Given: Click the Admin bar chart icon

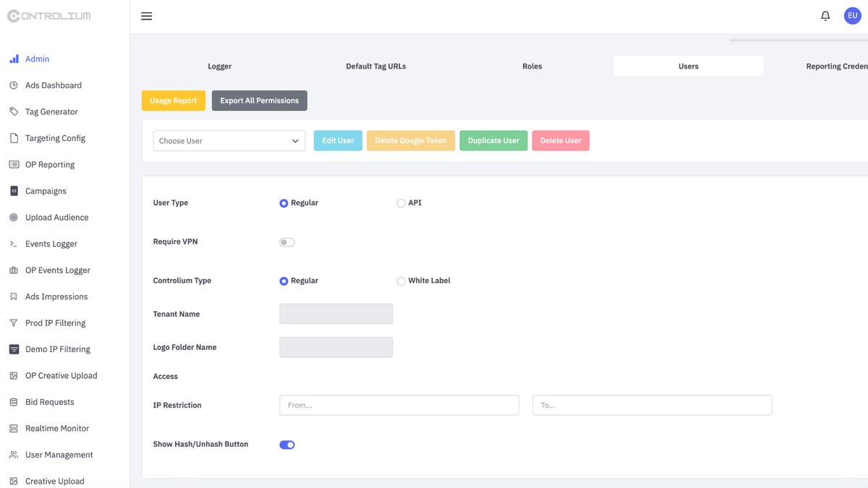Looking at the screenshot, I should [x=14, y=59].
